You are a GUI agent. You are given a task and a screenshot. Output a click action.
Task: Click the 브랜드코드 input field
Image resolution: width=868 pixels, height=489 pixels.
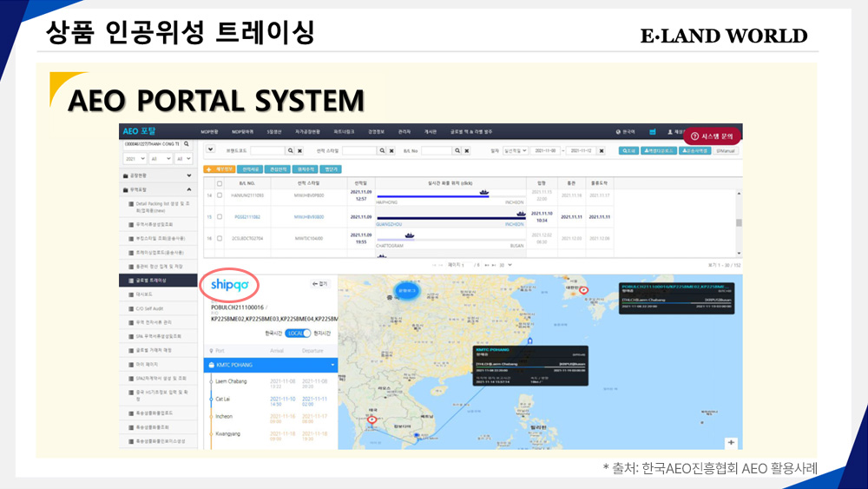[267, 150]
